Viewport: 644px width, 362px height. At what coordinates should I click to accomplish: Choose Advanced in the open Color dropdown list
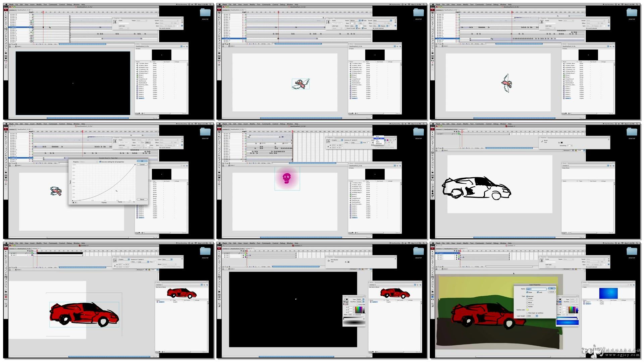tap(379, 143)
